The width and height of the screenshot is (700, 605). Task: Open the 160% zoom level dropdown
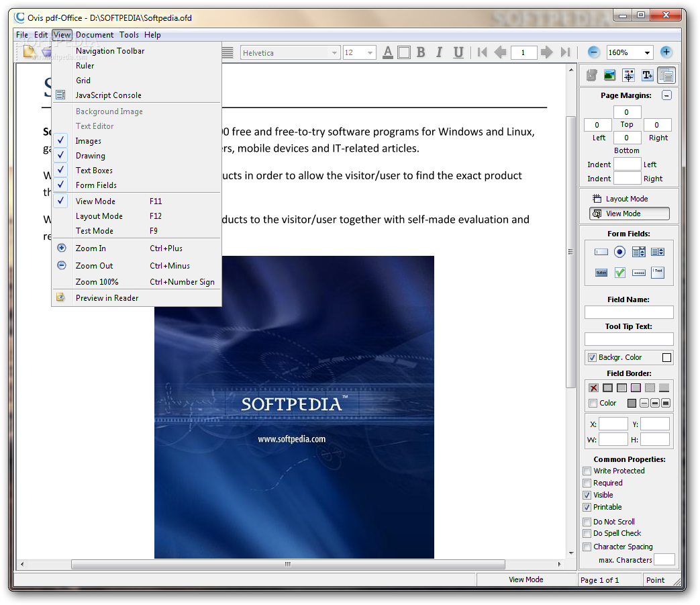click(x=647, y=52)
